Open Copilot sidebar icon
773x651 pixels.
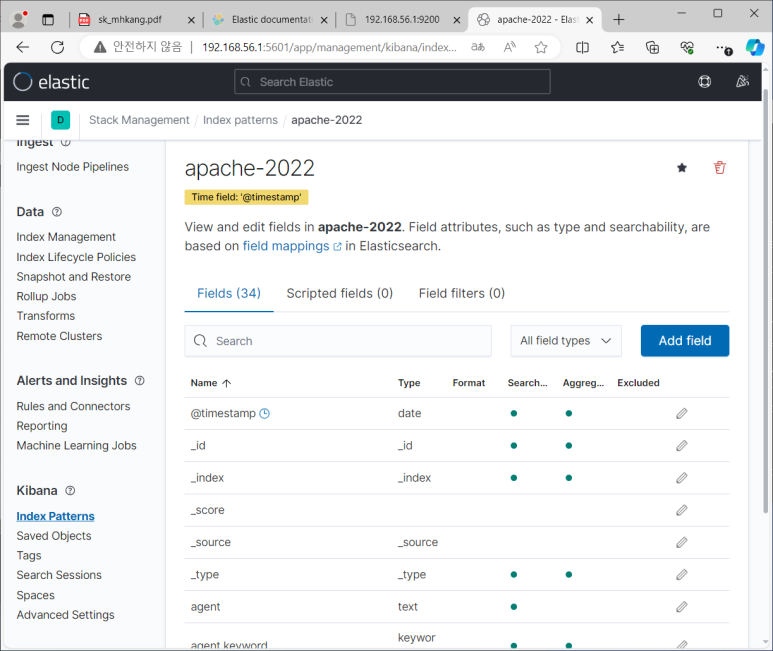coord(755,47)
